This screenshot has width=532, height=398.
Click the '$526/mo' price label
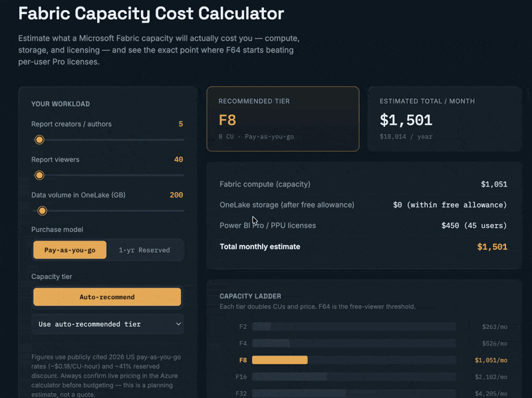[495, 344]
